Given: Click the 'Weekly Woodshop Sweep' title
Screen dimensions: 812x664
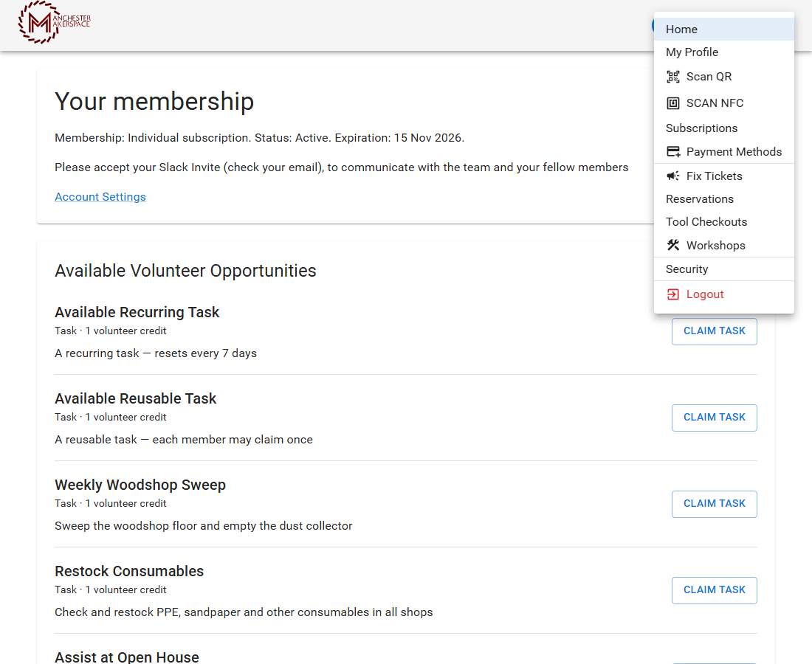Looking at the screenshot, I should [x=140, y=485].
